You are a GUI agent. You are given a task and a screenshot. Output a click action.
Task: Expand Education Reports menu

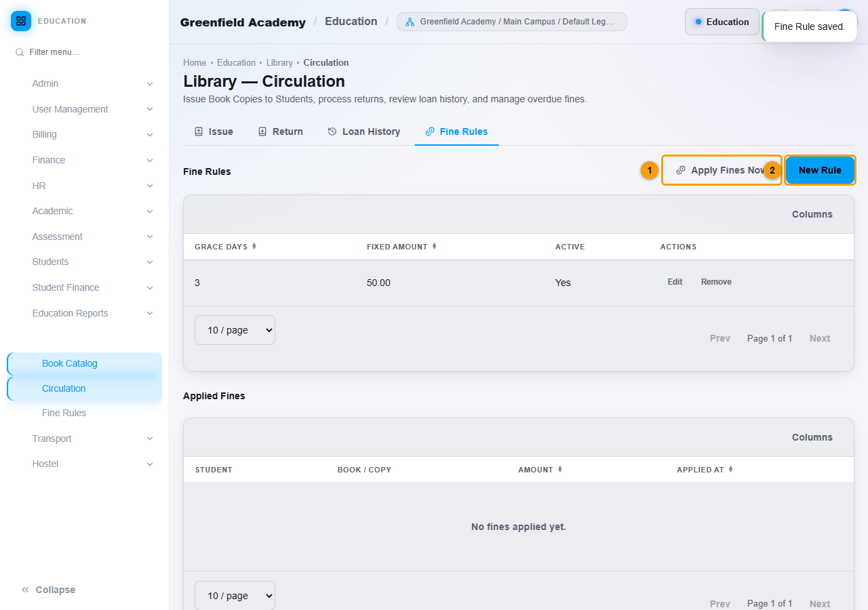coord(84,313)
